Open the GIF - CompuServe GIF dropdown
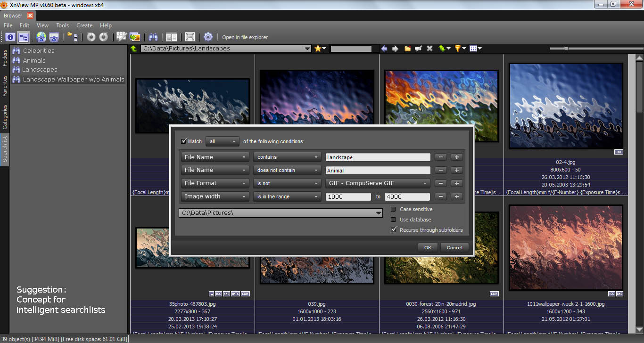The width and height of the screenshot is (644, 343). 378,183
